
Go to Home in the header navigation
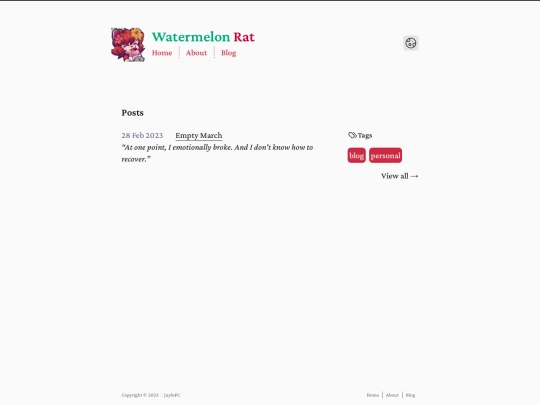pos(162,53)
